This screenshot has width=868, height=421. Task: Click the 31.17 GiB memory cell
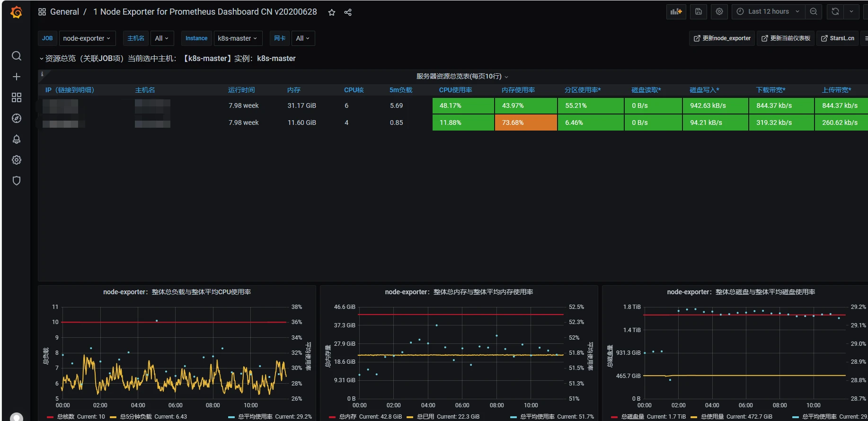click(x=302, y=105)
